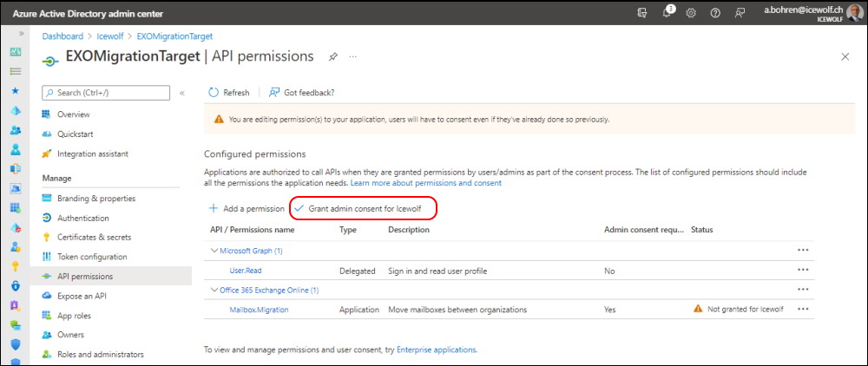Click Add a permission

tap(247, 209)
